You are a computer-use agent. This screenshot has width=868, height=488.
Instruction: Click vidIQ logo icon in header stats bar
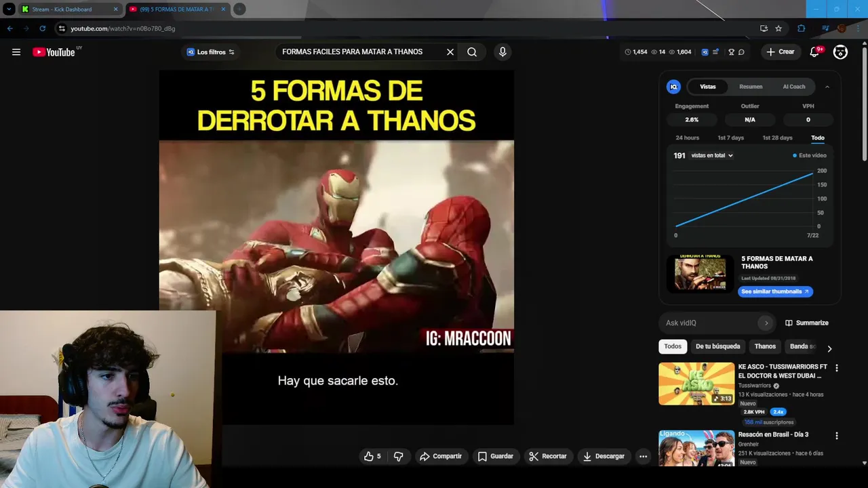[705, 52]
